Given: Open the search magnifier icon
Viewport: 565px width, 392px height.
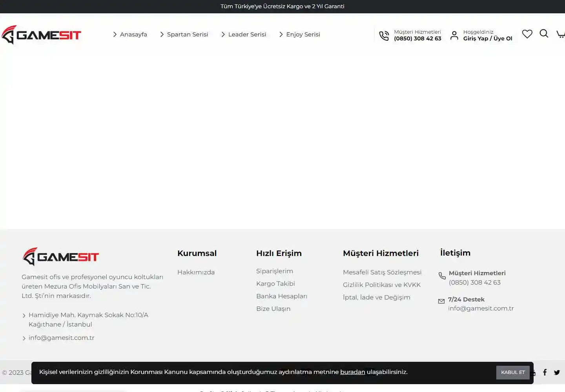Looking at the screenshot, I should pyautogui.click(x=544, y=34).
